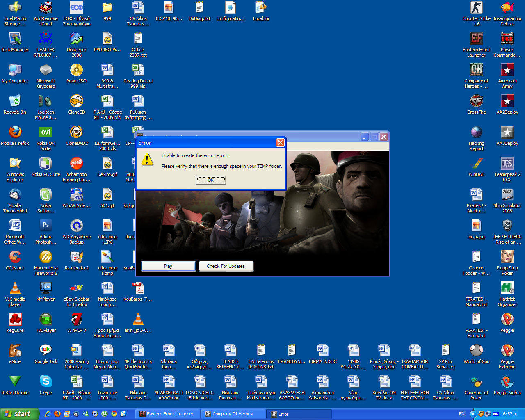Image resolution: width=525 pixels, height=420 pixels.
Task: Expand hidden system tray icons chevron
Action: click(x=473, y=414)
